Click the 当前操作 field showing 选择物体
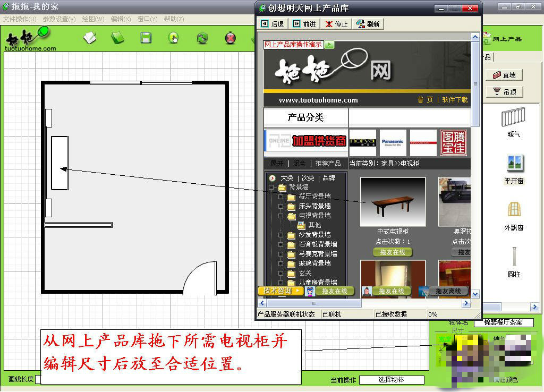Viewport: 544px width, 392px height. click(x=392, y=380)
